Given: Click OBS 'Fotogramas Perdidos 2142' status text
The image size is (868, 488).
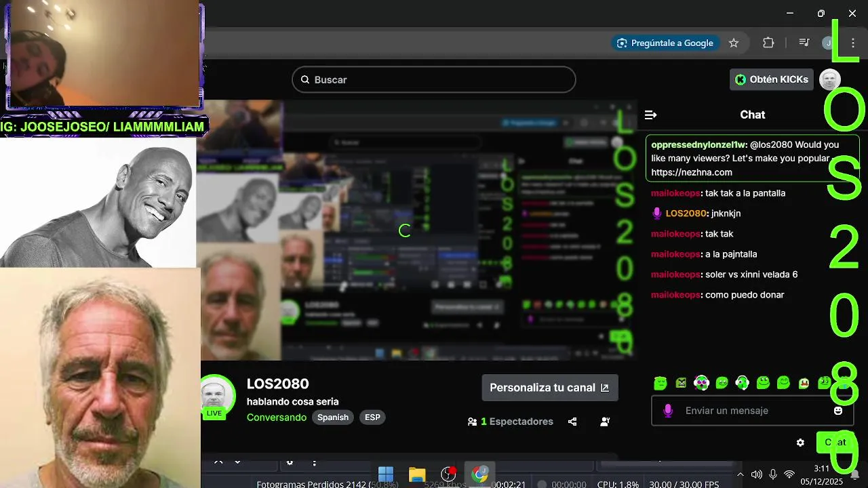Looking at the screenshot, I should (327, 484).
